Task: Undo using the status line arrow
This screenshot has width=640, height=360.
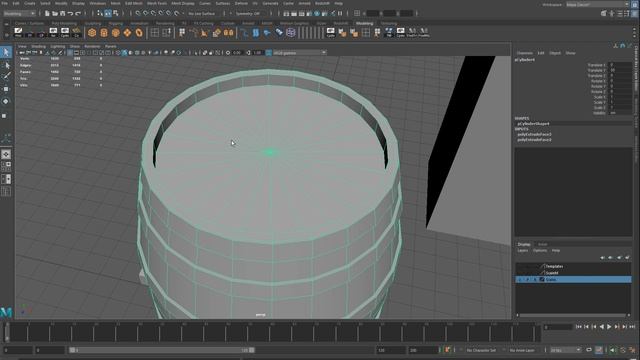Action: [70, 13]
